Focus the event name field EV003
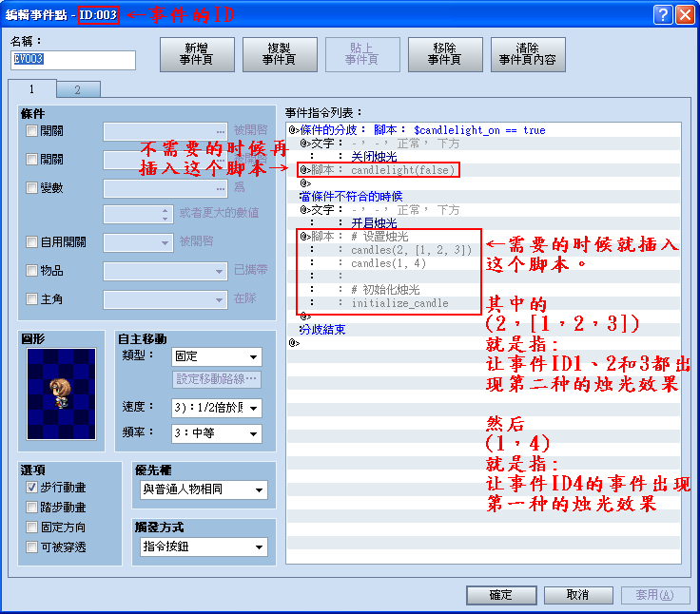Viewport: 700px width, 614px height. pos(73,60)
